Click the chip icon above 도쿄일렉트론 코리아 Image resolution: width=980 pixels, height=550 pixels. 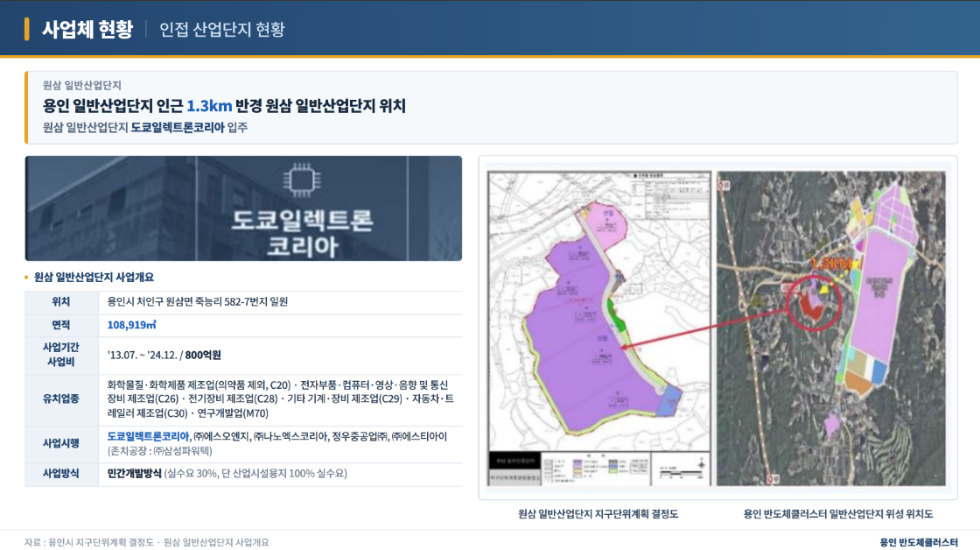[x=302, y=180]
